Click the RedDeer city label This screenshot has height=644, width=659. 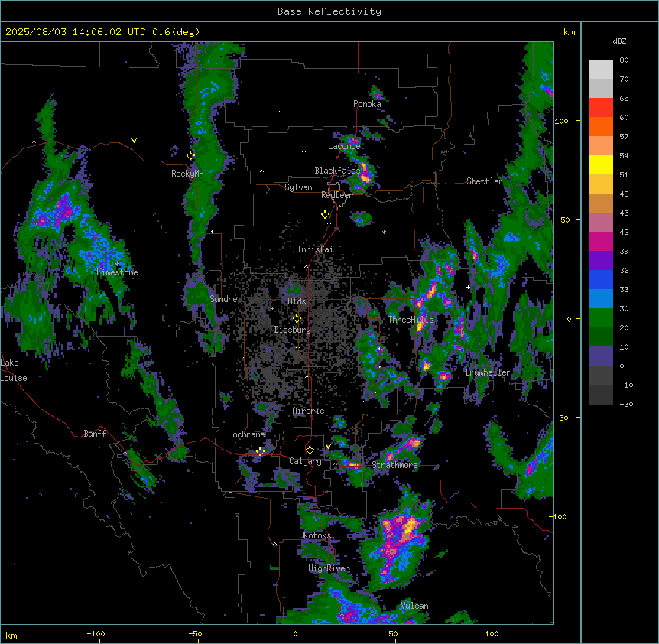pyautogui.click(x=336, y=195)
